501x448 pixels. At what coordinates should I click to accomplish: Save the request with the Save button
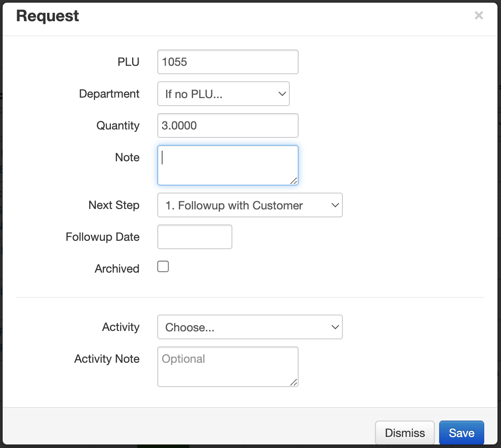click(461, 433)
